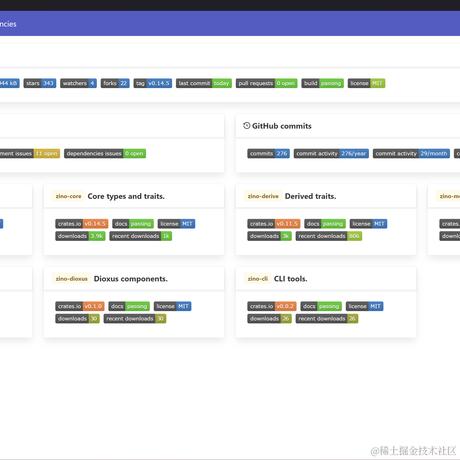
Task: Click the zino-core crates.io version badge
Action: [x=82, y=224]
